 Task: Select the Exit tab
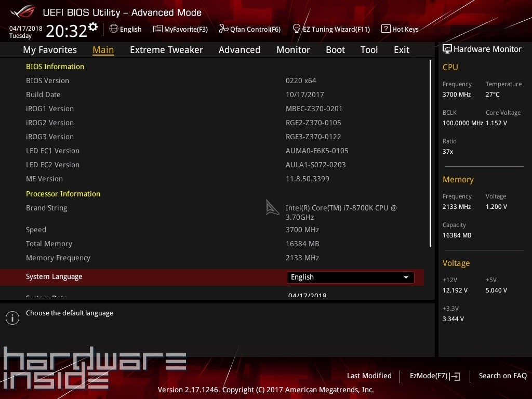coord(402,50)
